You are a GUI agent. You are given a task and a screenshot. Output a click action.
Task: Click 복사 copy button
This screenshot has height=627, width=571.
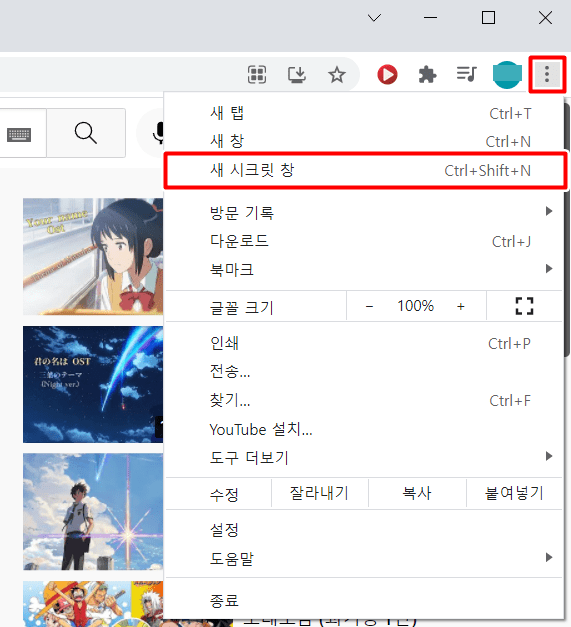[417, 493]
